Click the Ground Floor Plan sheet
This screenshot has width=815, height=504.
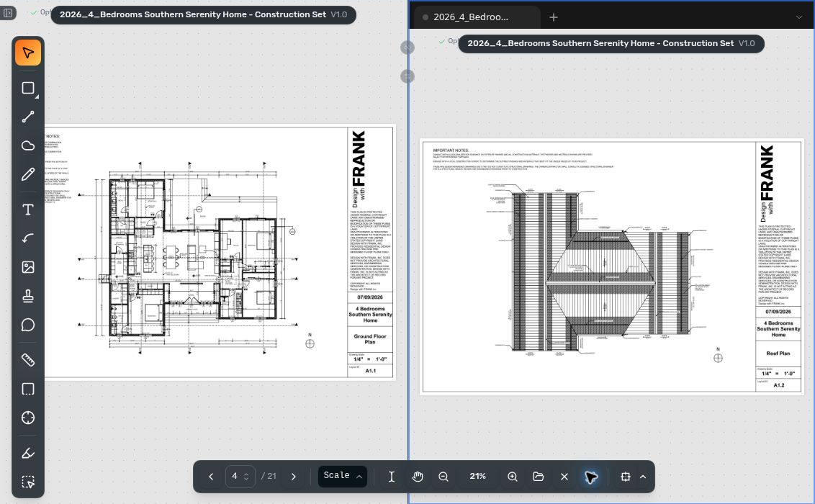click(x=220, y=252)
